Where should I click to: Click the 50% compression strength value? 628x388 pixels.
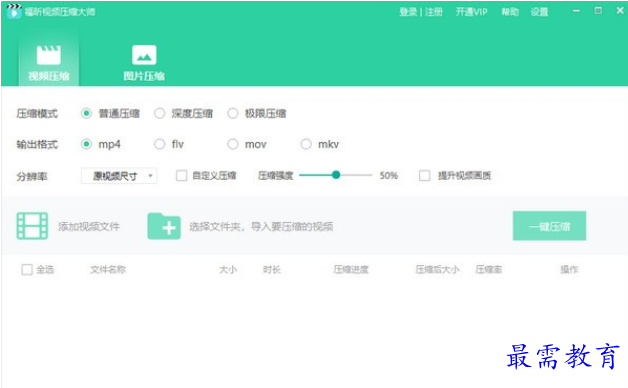[x=388, y=175]
